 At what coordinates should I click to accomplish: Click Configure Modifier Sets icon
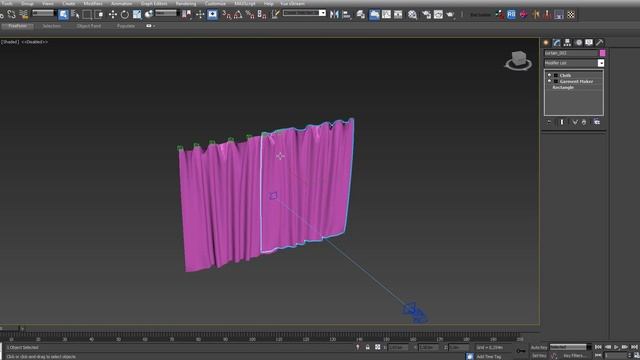(597, 122)
